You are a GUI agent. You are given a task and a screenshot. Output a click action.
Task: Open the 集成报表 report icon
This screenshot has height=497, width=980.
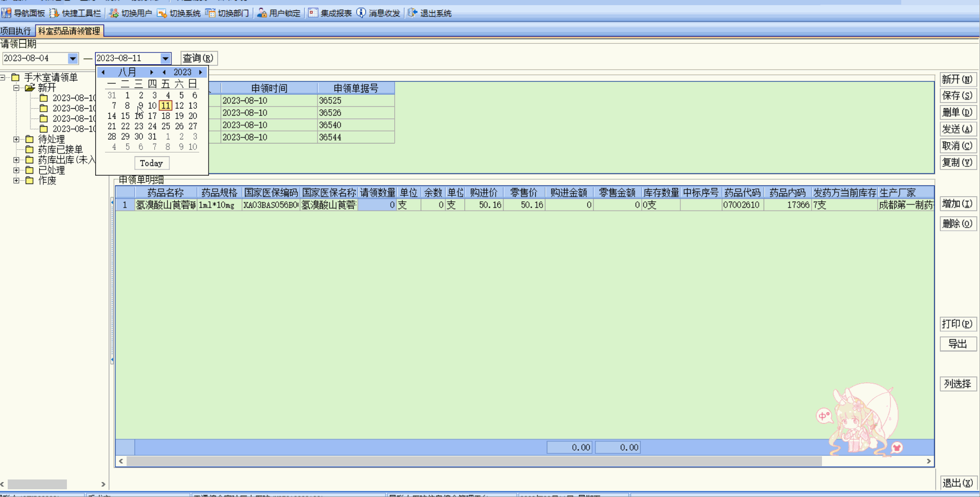point(313,13)
